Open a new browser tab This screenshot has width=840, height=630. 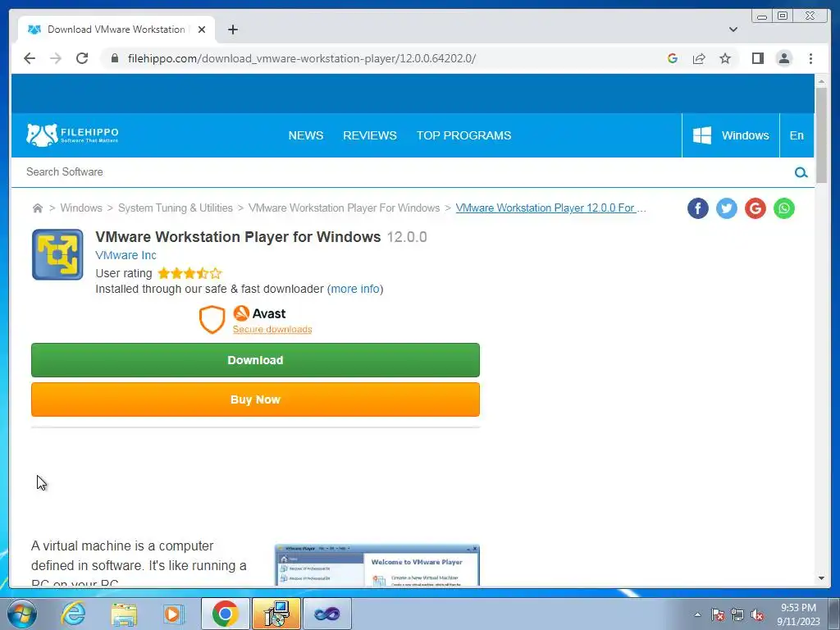click(232, 30)
